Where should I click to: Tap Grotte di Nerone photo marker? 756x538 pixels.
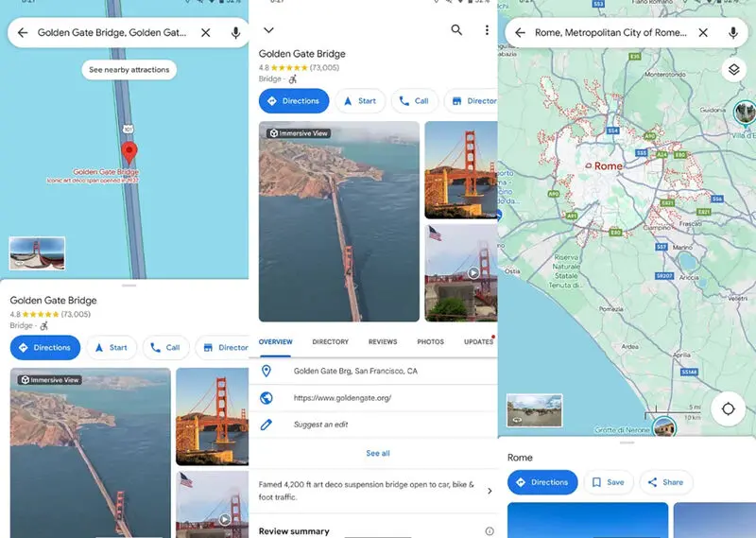(x=664, y=427)
